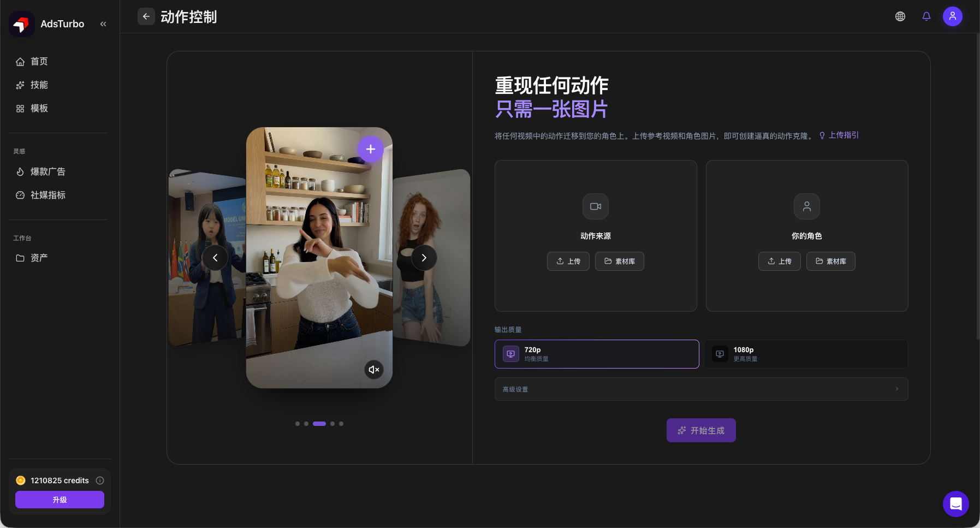Screen dimensions: 980x528
Task: Open notifications bell
Action: 926,16
